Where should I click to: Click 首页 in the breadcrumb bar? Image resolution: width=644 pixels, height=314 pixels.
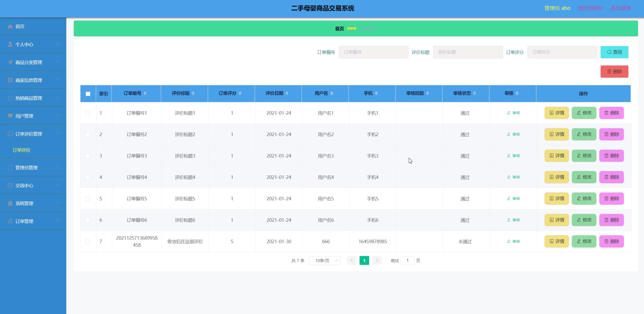[339, 29]
